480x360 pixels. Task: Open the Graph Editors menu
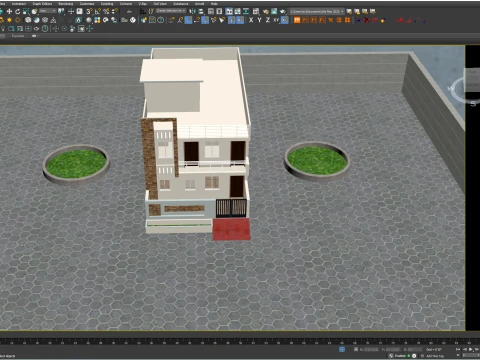point(42,4)
